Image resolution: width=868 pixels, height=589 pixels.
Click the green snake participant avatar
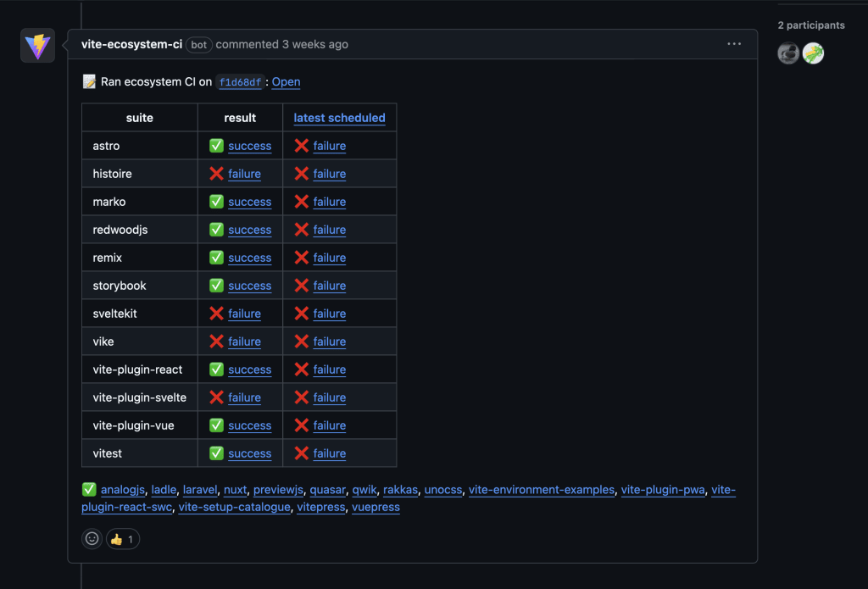[x=813, y=53]
